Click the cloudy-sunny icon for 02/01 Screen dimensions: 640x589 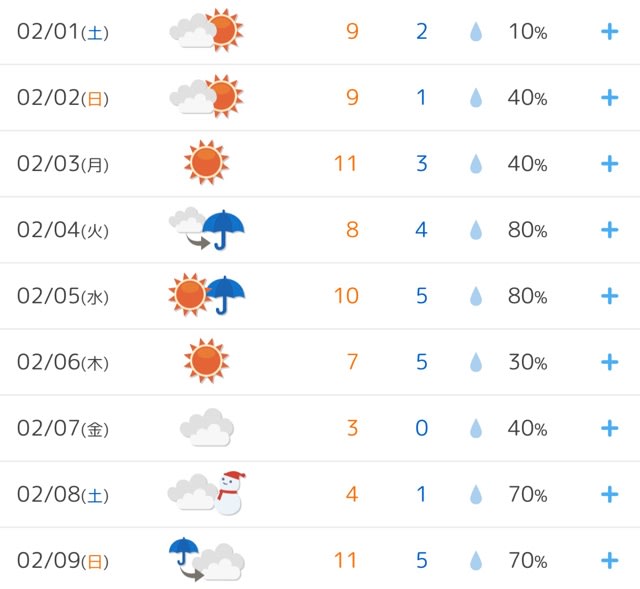pos(206,31)
